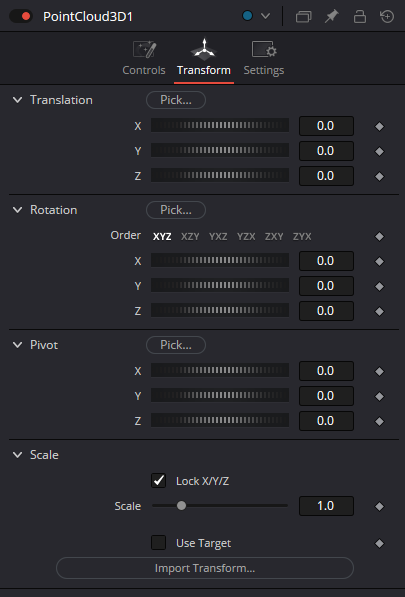The height and width of the screenshot is (597, 405).
Task: Add keyframe for Translation Z
Action: [379, 177]
